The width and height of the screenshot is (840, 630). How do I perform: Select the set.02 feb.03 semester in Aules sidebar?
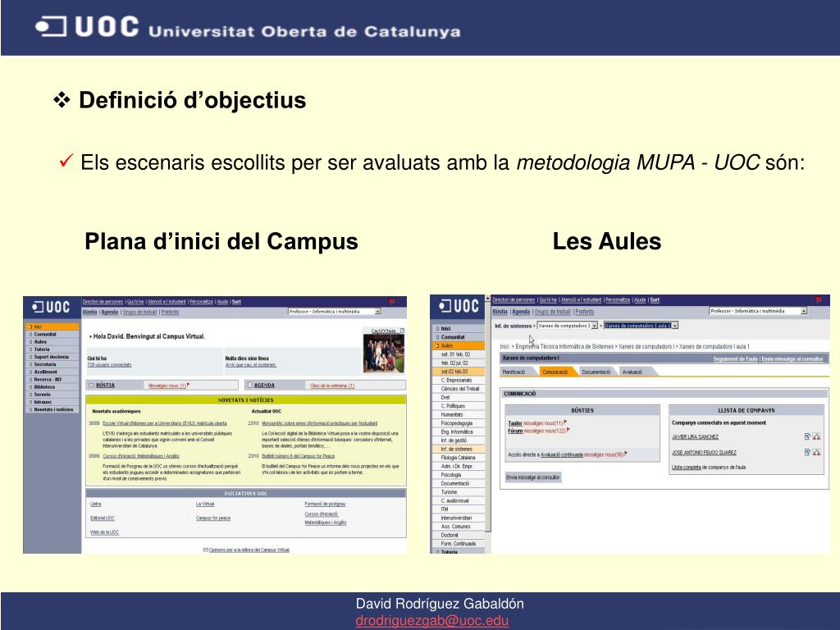pyautogui.click(x=459, y=372)
